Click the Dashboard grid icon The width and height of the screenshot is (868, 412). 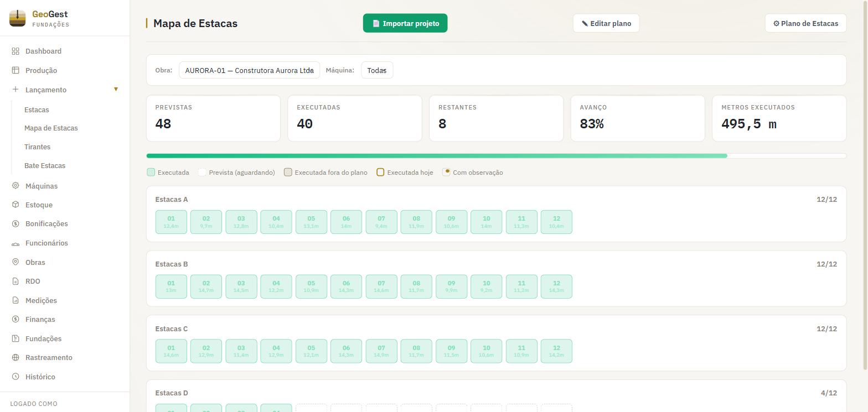[x=15, y=51]
